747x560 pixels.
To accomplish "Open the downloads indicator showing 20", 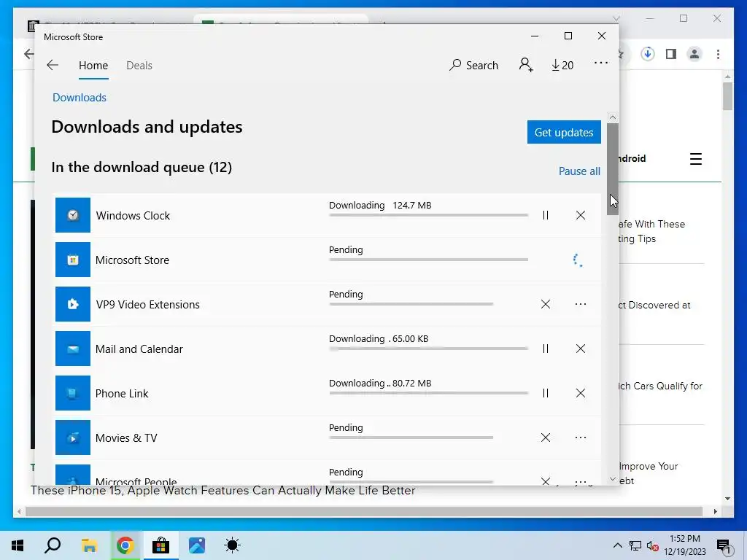I will (562, 65).
